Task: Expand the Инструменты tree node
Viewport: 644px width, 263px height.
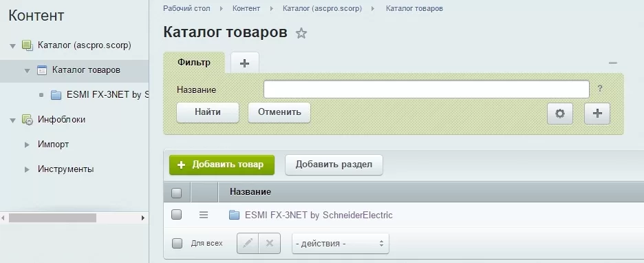Action: [27, 169]
